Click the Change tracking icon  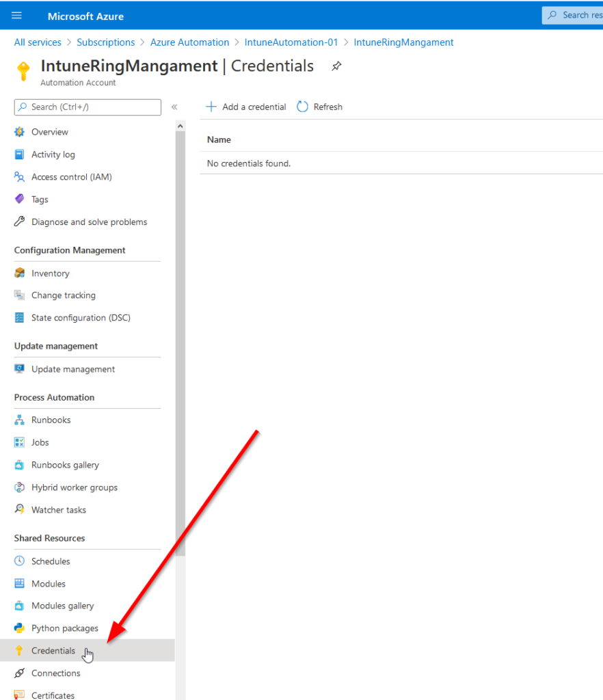coord(19,295)
